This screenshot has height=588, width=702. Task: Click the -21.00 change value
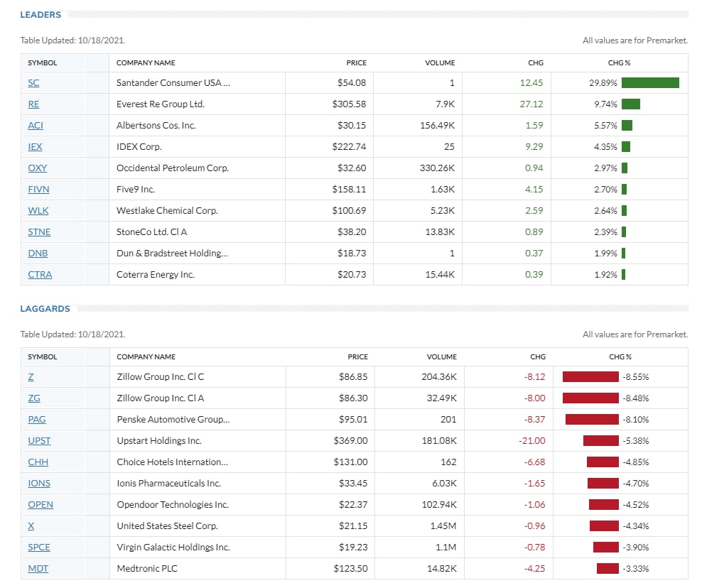(532, 441)
